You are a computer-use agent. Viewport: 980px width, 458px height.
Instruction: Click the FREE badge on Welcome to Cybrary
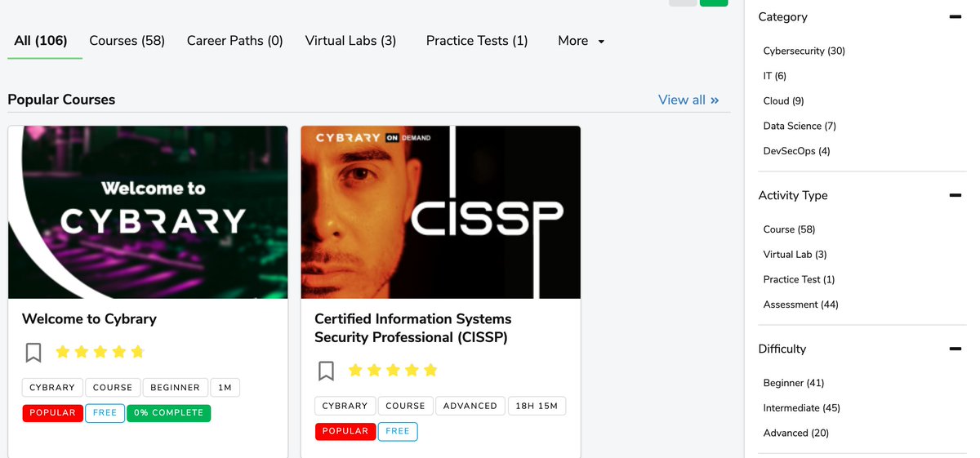(x=105, y=413)
